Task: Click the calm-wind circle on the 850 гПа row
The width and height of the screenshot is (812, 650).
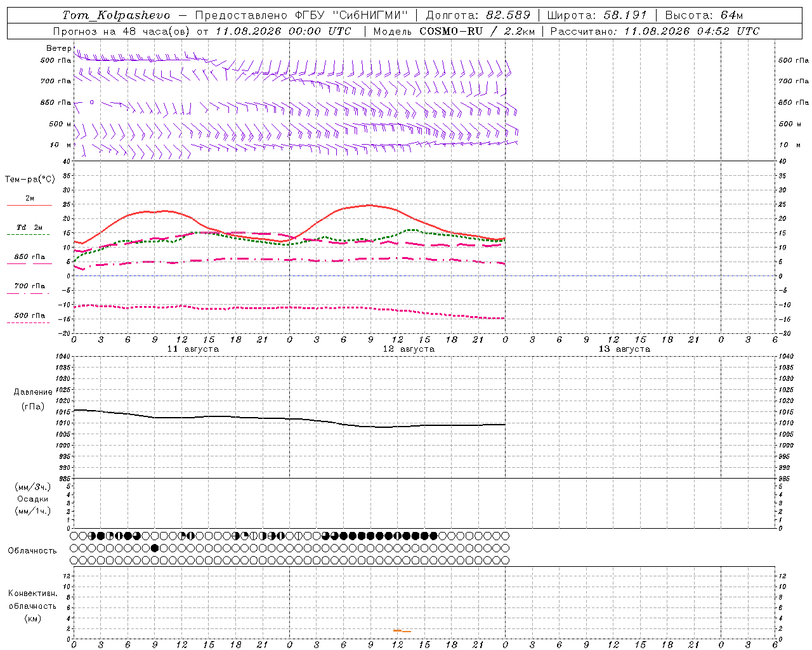Action: pyautogui.click(x=91, y=102)
